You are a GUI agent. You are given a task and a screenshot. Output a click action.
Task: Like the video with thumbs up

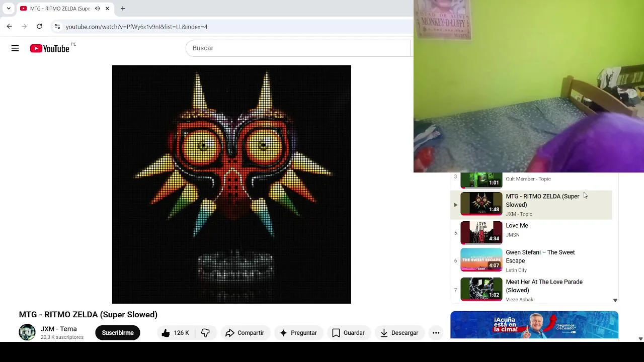175,333
